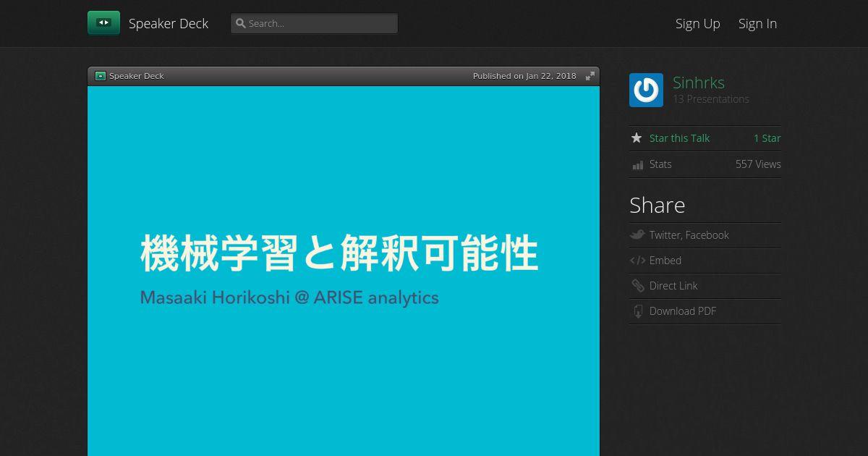
Task: Click the Stats label
Action: [x=660, y=164]
